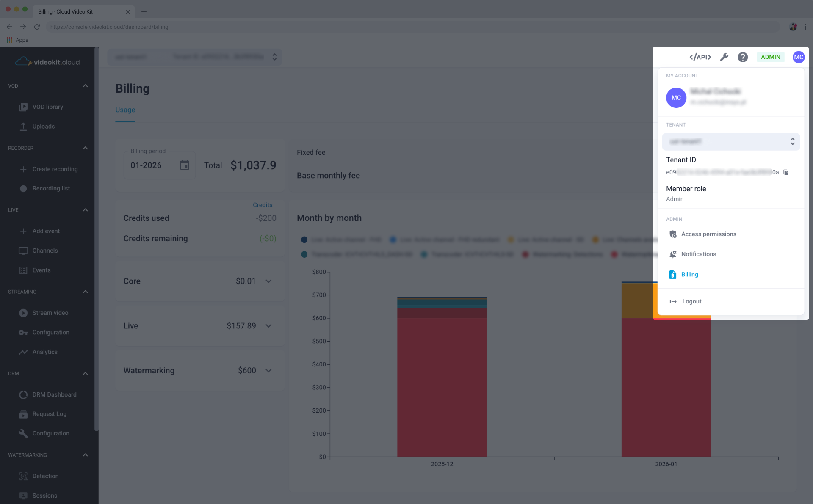Click the MC avatar in top bar
813x504 pixels.
click(798, 57)
